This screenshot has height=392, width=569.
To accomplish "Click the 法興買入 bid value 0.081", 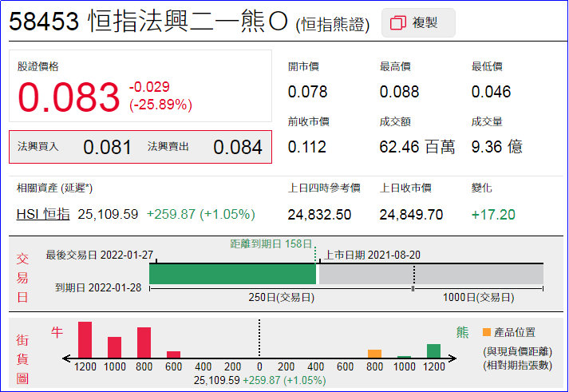I will click(x=107, y=147).
